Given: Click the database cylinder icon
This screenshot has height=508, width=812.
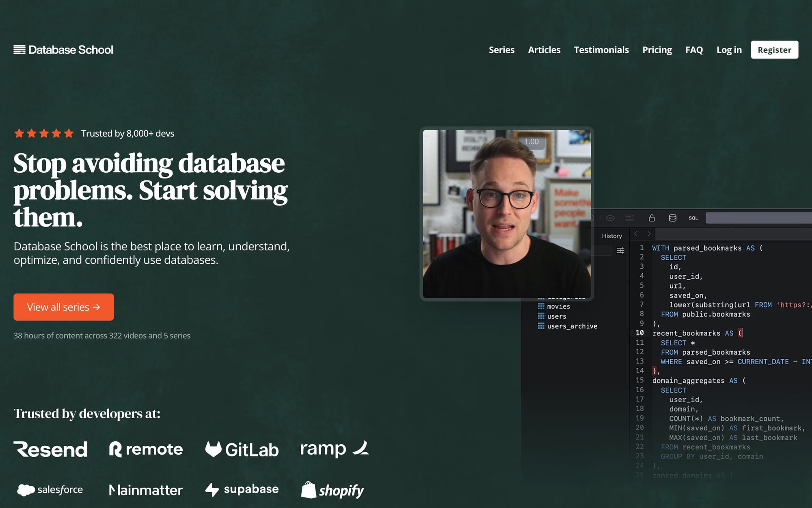Looking at the screenshot, I should pyautogui.click(x=672, y=218).
